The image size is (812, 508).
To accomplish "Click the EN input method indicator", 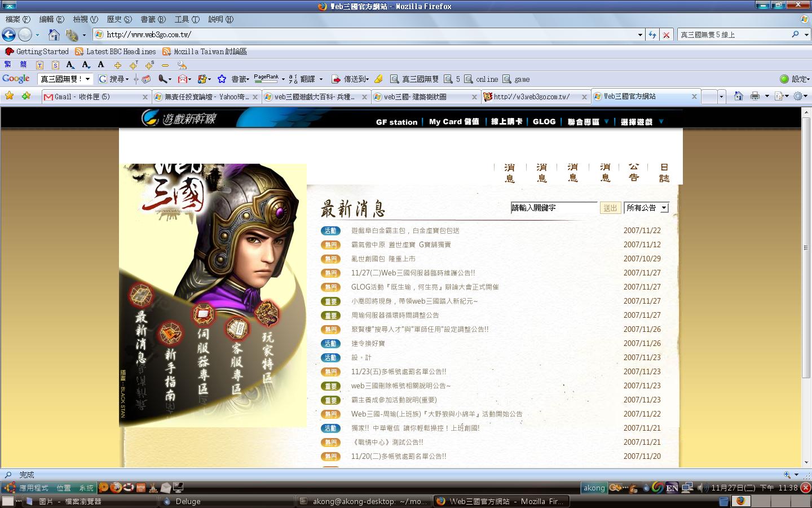I will tap(672, 488).
